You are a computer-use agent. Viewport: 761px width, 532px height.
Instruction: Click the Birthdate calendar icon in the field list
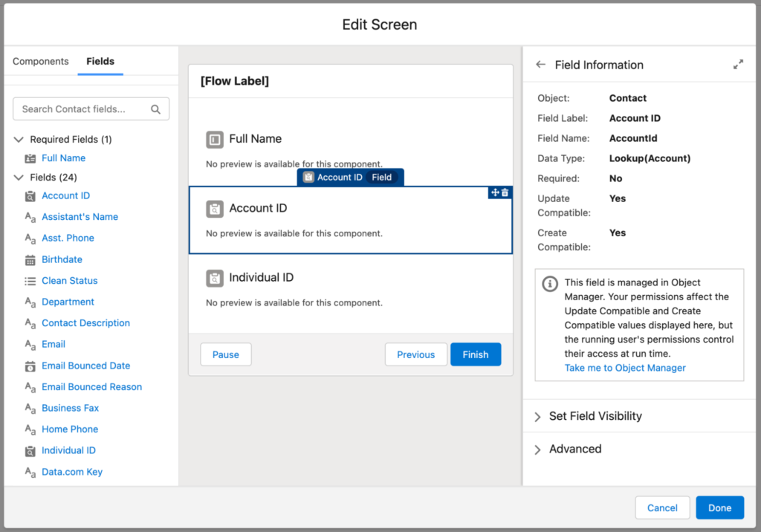30,260
